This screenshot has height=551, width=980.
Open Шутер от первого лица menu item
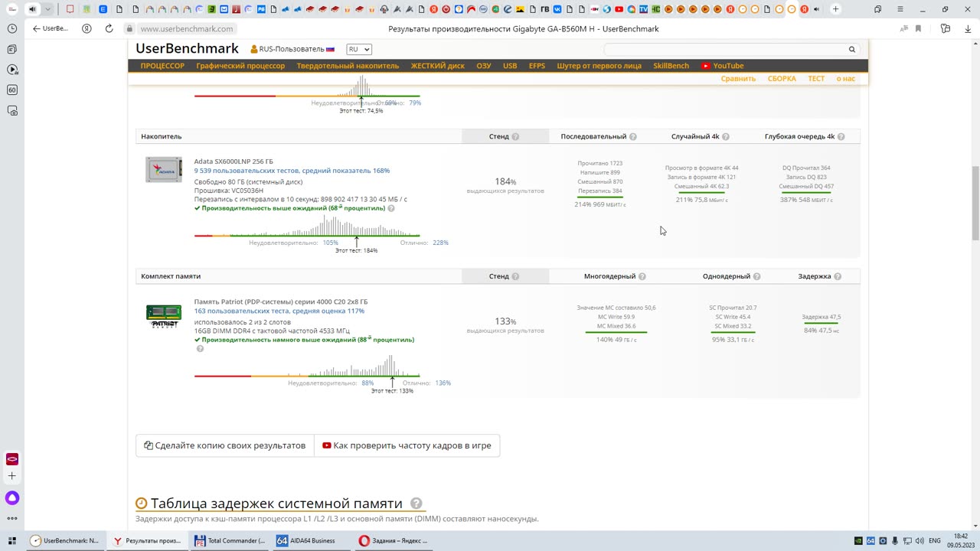tap(599, 66)
